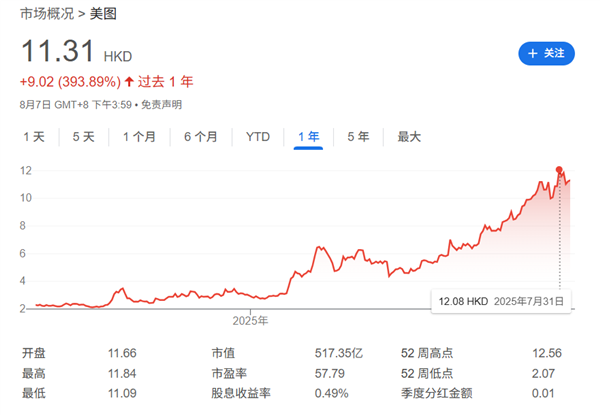The width and height of the screenshot is (600, 415).
Task: Show the 1个月 chart view
Action: [139, 137]
